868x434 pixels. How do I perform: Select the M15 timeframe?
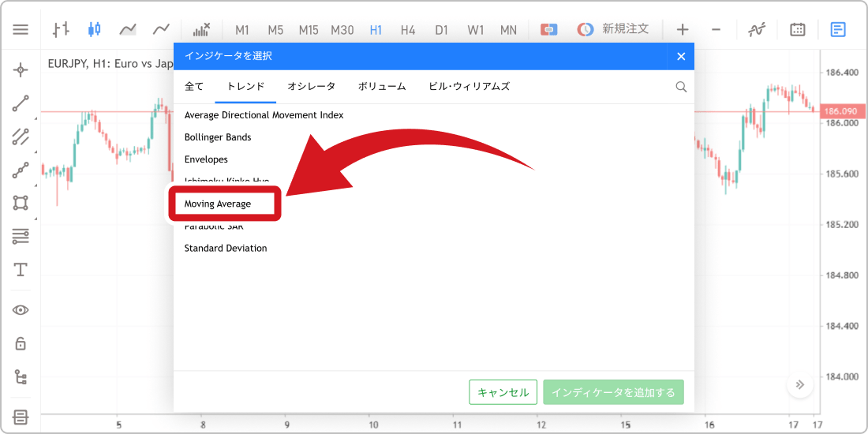[x=309, y=30]
